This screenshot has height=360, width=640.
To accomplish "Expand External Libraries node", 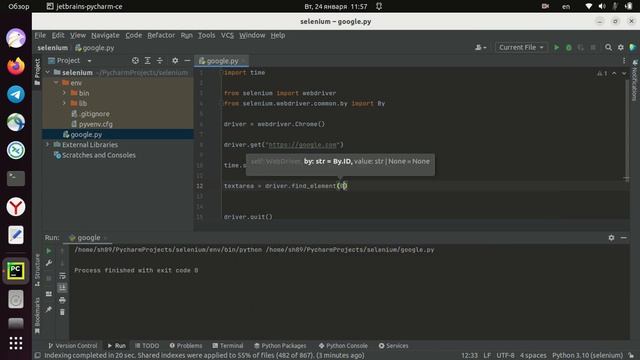I will 48,144.
